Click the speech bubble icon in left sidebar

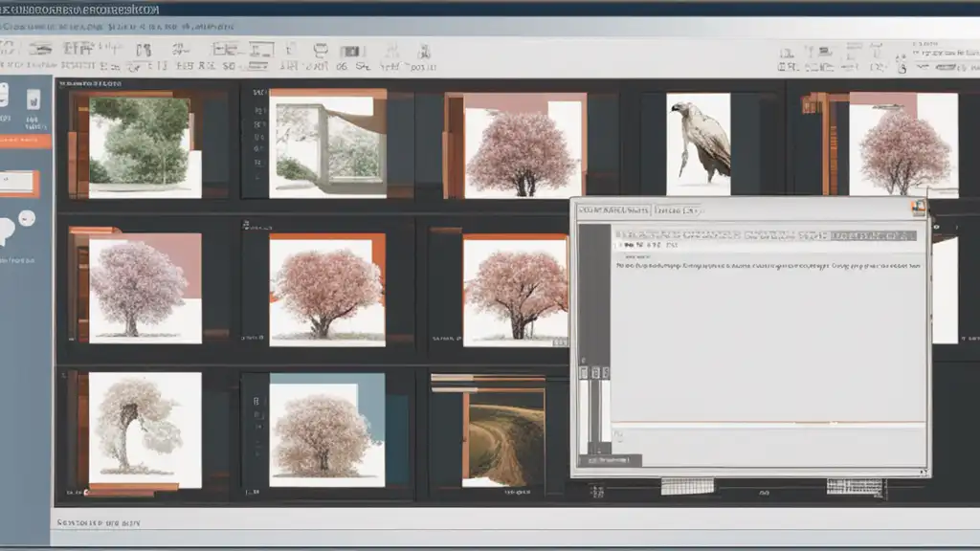pos(10,226)
